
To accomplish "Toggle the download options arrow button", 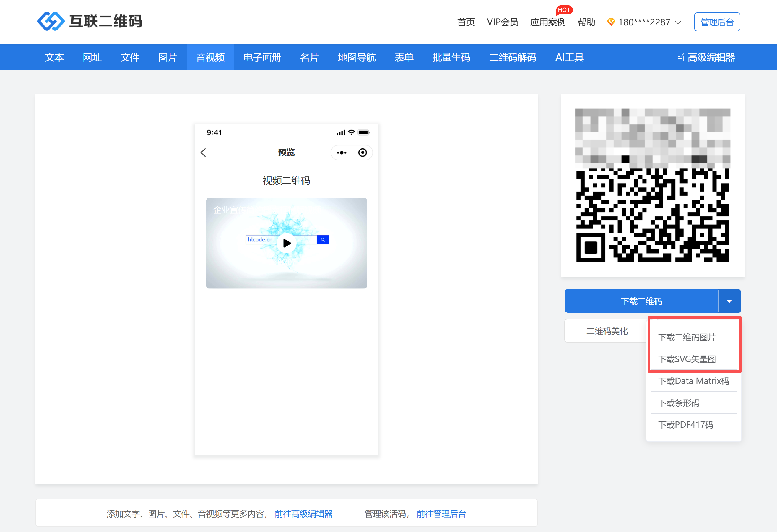I will pyautogui.click(x=729, y=301).
